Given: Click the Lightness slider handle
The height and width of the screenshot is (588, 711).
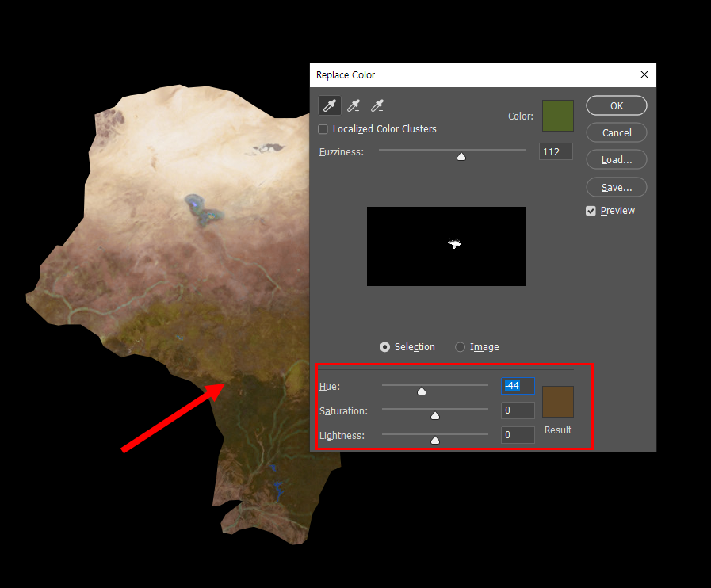Looking at the screenshot, I should click(x=435, y=440).
